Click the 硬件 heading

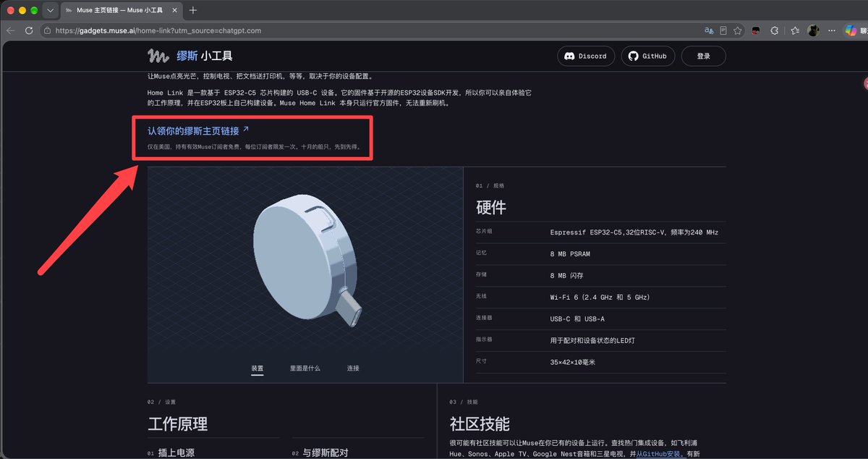coord(491,208)
